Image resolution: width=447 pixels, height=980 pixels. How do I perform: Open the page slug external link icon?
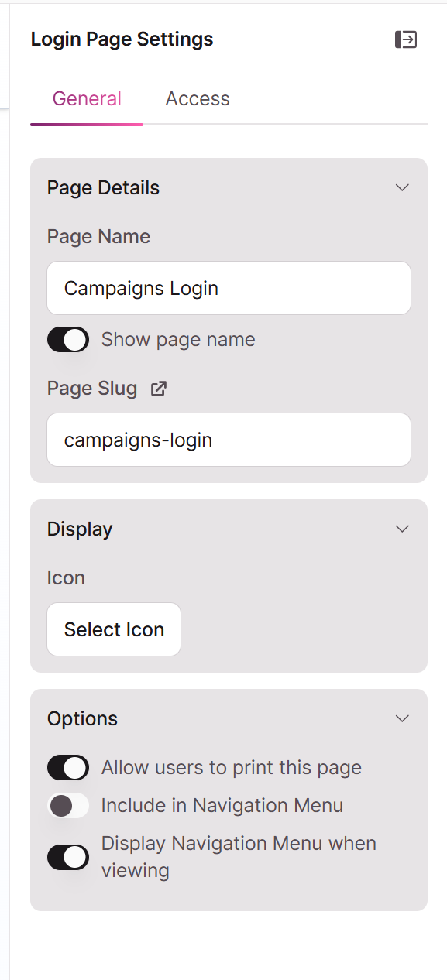coord(159,389)
